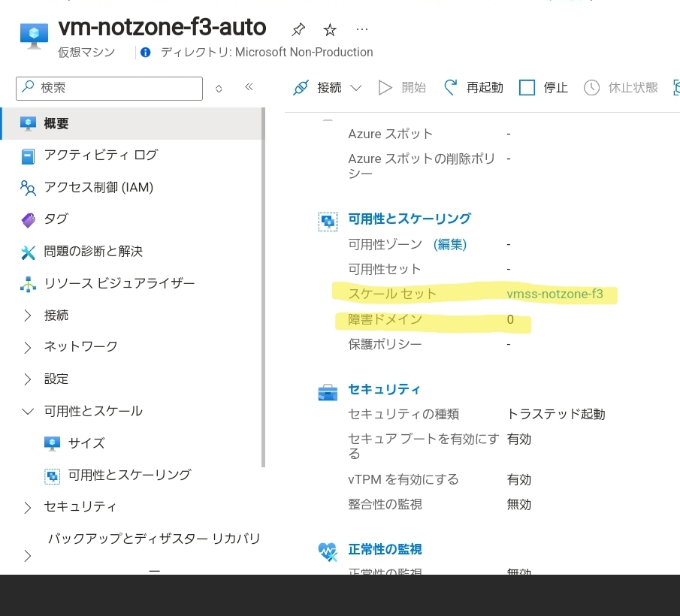This screenshot has height=616, width=680.
Task: Pin vm-notzone-f3-auto to dashboard
Action: pyautogui.click(x=298, y=29)
